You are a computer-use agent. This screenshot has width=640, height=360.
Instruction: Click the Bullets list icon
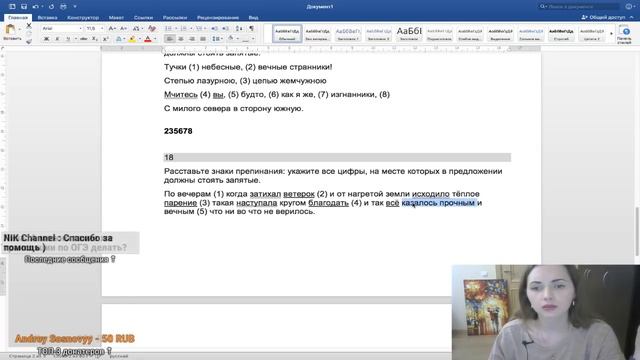[x=168, y=28]
